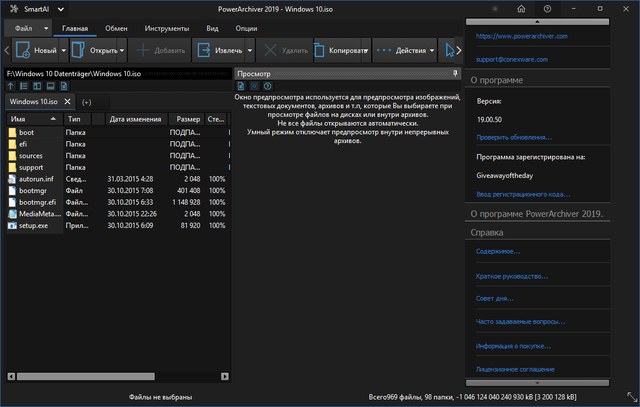Click the Новый archive icon
The height and width of the screenshot is (407, 640).
(x=23, y=50)
